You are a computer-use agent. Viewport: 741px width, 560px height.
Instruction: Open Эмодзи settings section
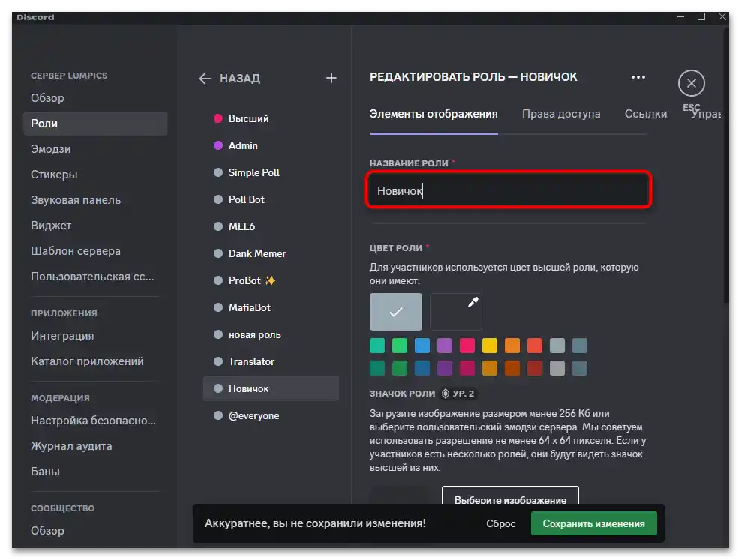[x=95, y=148]
